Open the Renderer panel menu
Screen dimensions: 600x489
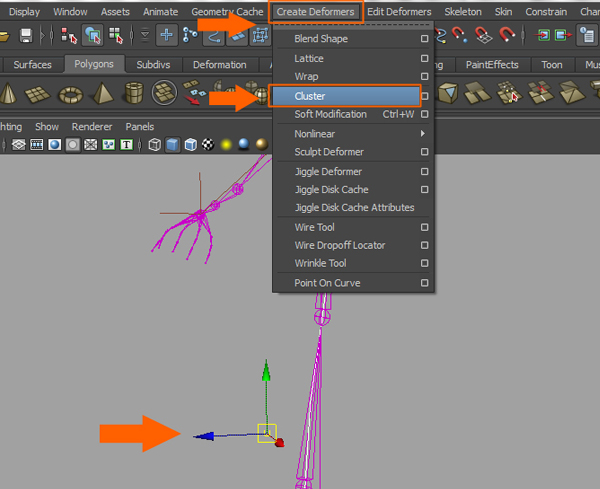pos(92,127)
